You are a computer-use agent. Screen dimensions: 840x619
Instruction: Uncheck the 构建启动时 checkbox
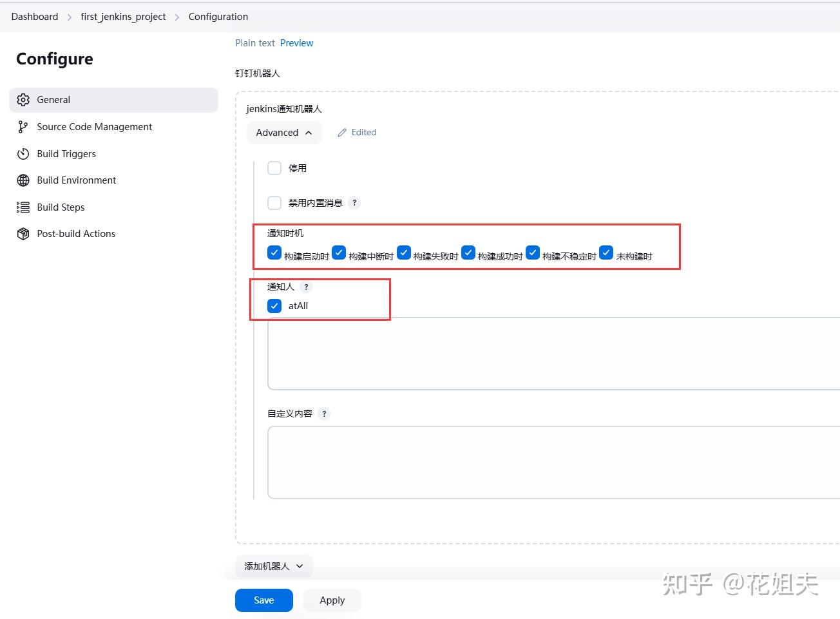point(274,252)
